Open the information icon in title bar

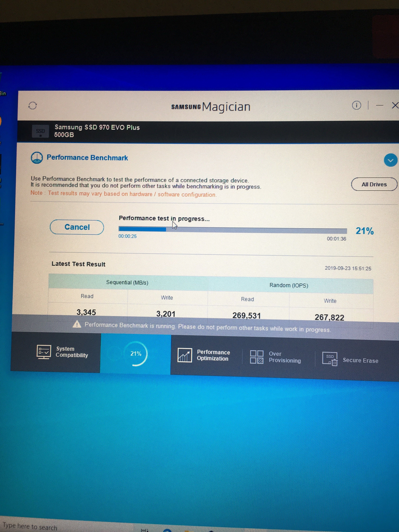[x=356, y=105]
